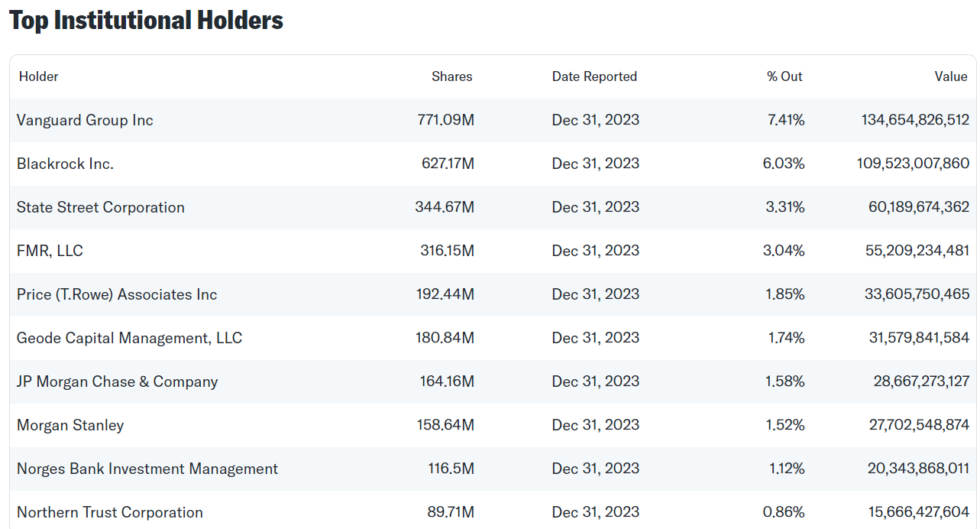Select the % Out column header

pyautogui.click(x=784, y=76)
